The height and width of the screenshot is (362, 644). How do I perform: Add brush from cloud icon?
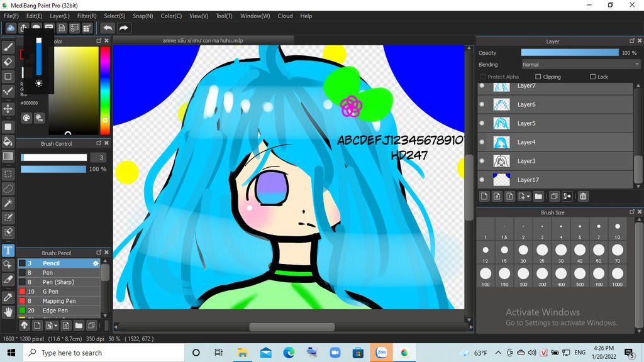[25, 326]
